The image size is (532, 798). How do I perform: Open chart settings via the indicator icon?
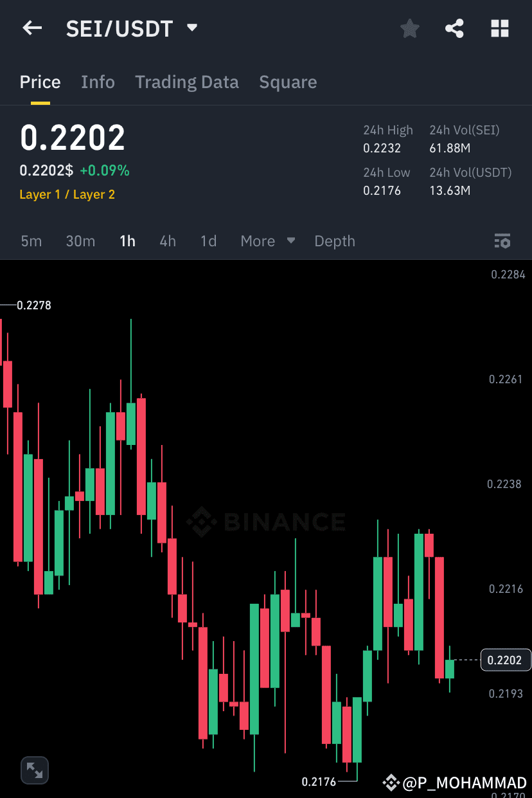click(x=502, y=241)
